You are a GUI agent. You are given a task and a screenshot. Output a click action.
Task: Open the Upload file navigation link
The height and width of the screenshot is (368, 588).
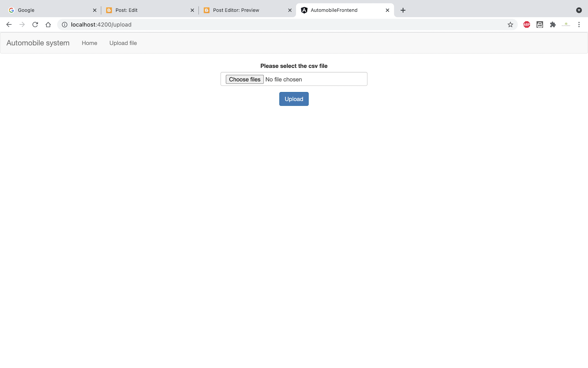point(123,43)
